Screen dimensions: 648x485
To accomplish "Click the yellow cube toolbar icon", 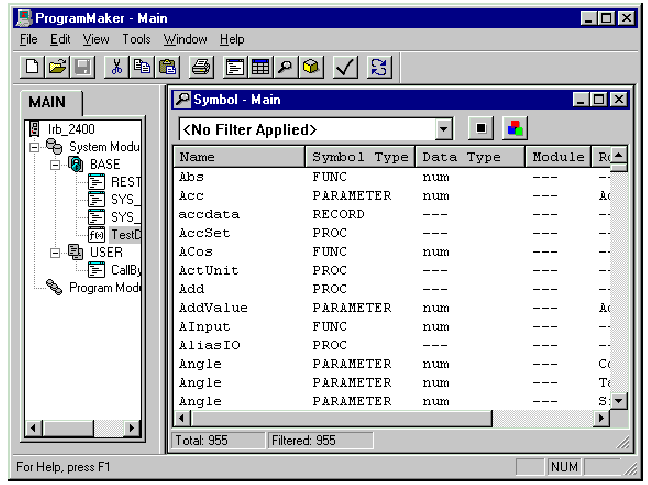I will point(311,67).
